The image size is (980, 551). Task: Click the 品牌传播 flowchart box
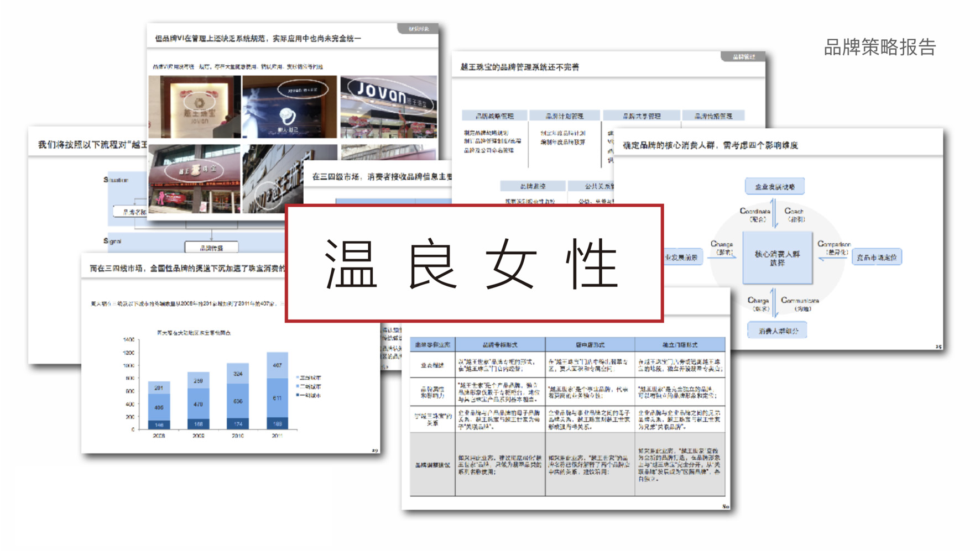(x=211, y=248)
